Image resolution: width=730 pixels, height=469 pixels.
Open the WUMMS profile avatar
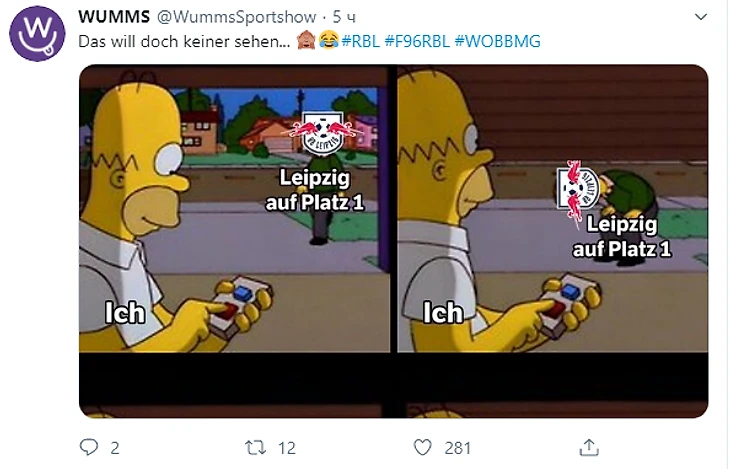click(x=37, y=34)
